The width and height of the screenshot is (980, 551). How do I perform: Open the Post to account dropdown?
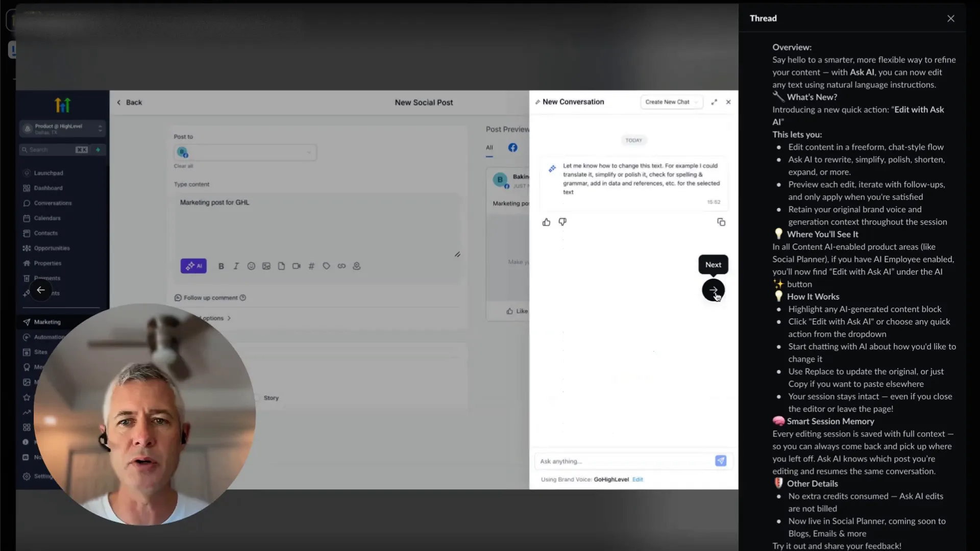coord(245,152)
